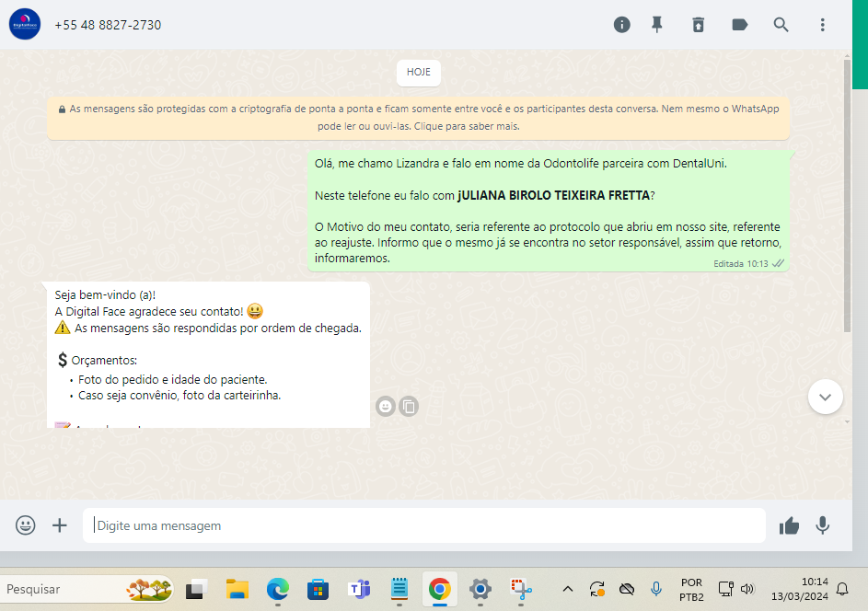Click the chat vertical scrollbar
Image resolution: width=868 pixels, height=611 pixels.
click(x=847, y=197)
